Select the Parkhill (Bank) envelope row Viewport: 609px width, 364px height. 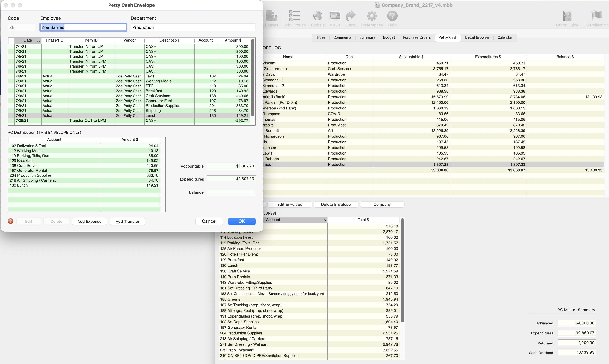click(x=433, y=97)
